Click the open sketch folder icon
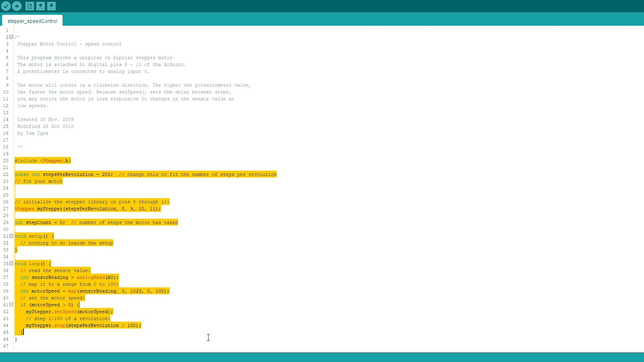The width and height of the screenshot is (644, 362). pyautogui.click(x=30, y=6)
